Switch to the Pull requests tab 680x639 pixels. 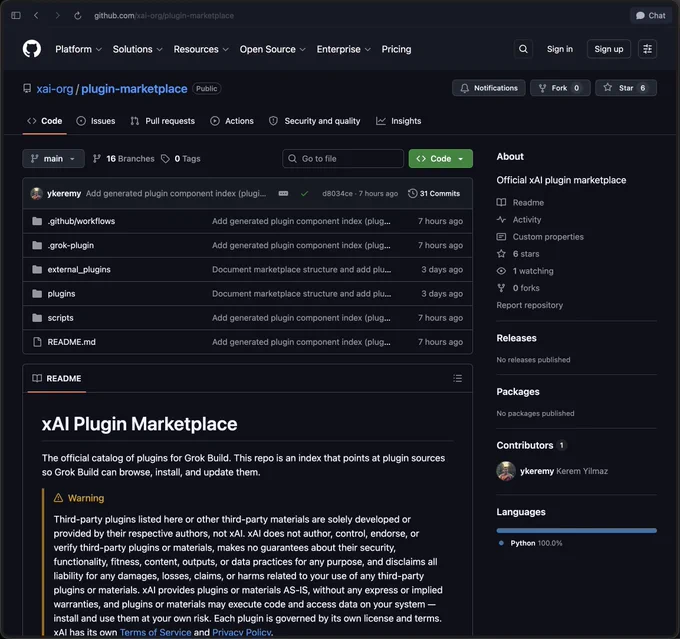click(x=163, y=121)
